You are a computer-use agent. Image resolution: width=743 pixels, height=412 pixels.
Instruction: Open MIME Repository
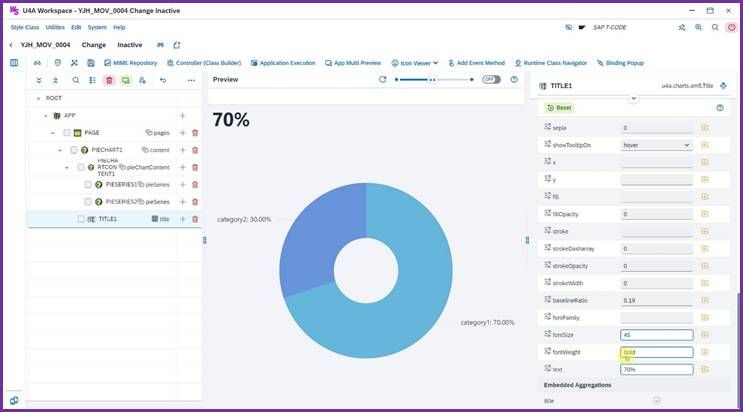[x=130, y=63]
